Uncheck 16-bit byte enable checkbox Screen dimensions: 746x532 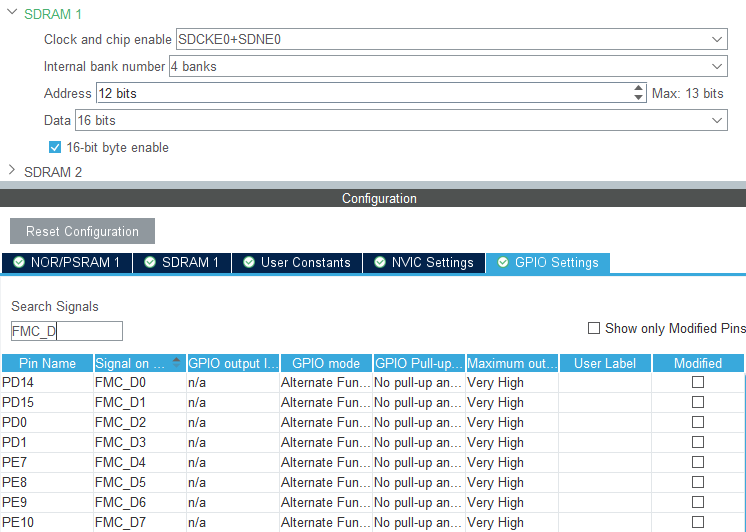pos(55,147)
